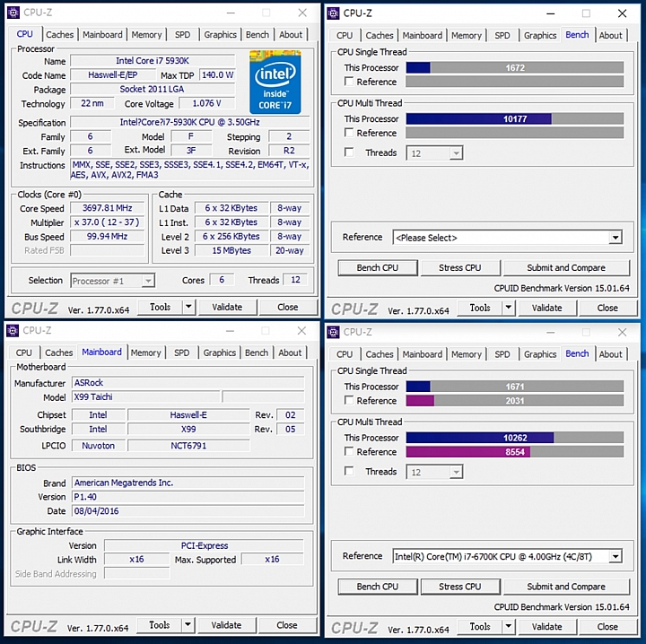Click the CPU-Z app icon in top-right window title bar
Image resolution: width=646 pixels, height=644 pixels.
[x=333, y=13]
